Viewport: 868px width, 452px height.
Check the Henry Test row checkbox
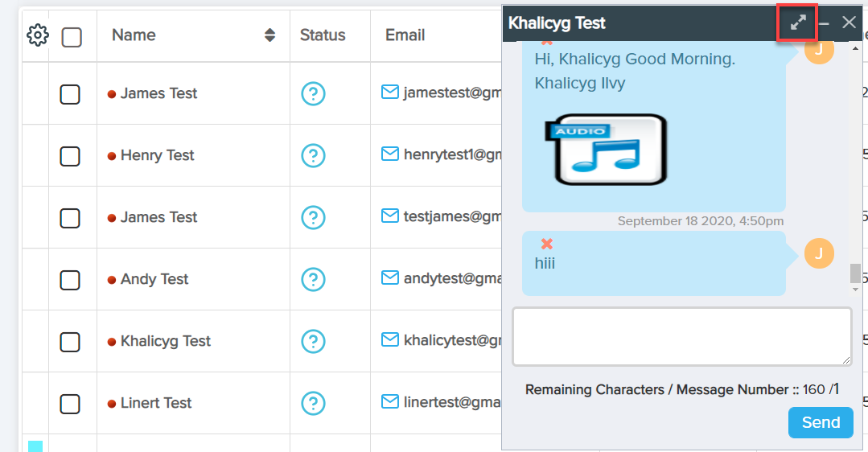[x=71, y=155]
